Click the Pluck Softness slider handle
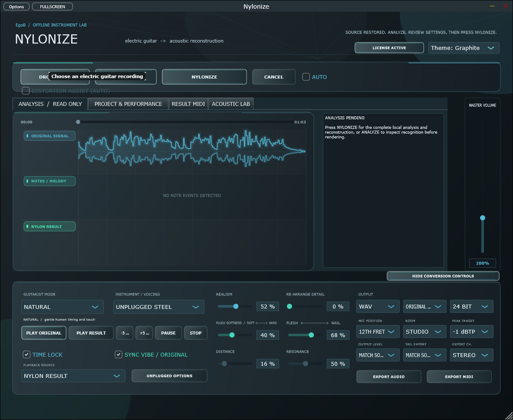513x420 pixels. point(232,335)
